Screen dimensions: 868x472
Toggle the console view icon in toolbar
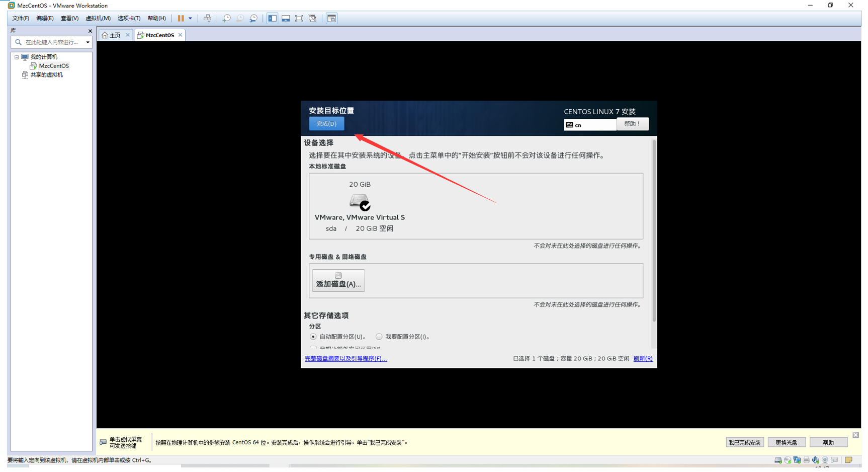coord(331,18)
